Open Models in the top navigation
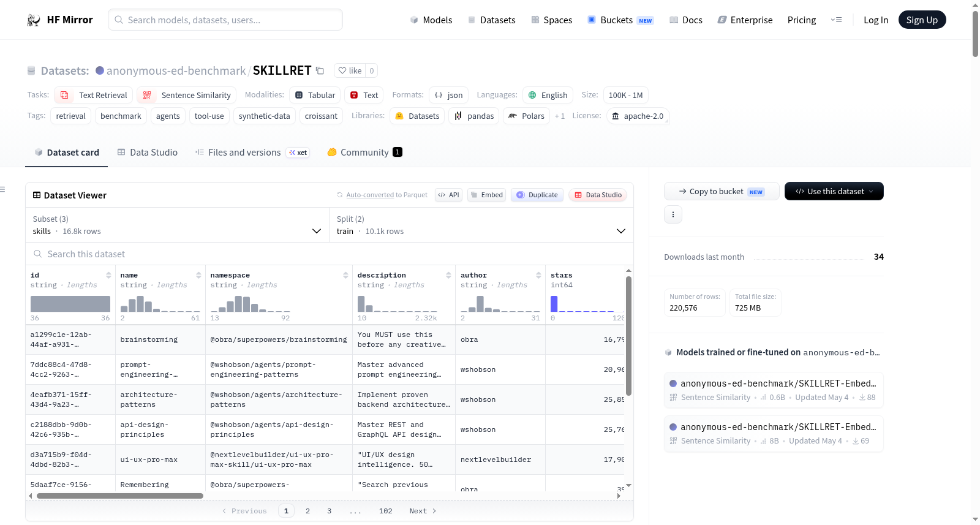This screenshot has width=980, height=525. point(431,20)
